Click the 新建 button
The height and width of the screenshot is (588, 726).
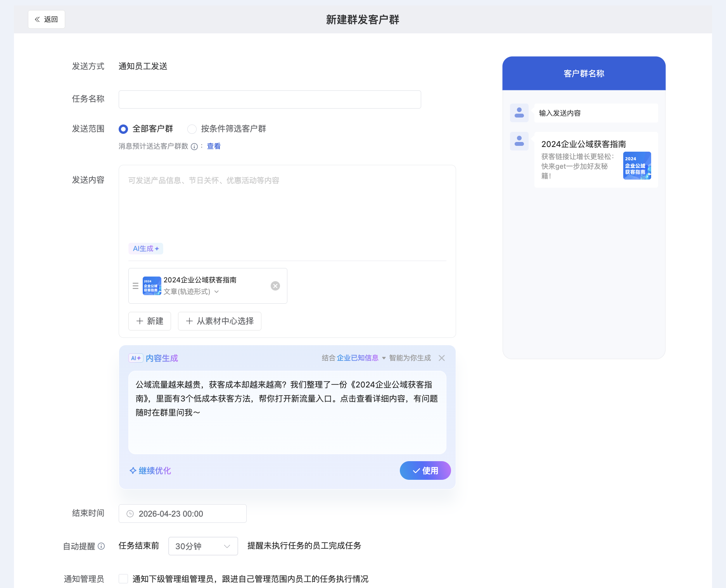click(x=150, y=321)
